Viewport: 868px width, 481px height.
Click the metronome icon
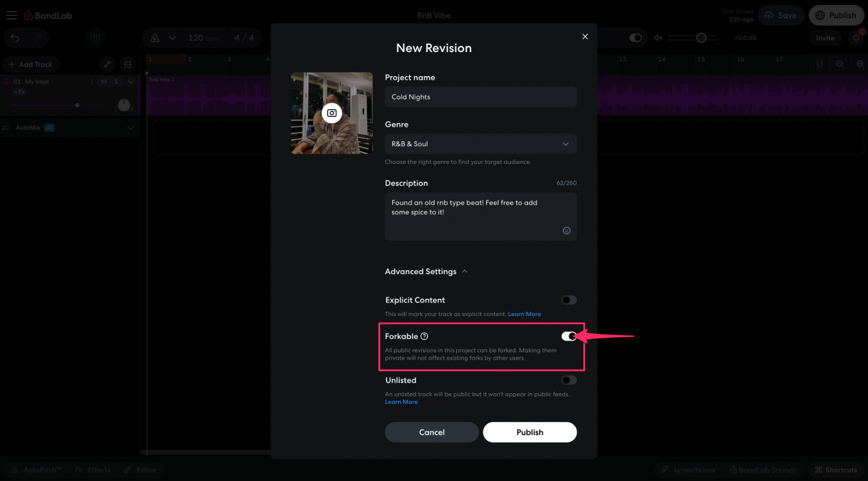tap(155, 38)
